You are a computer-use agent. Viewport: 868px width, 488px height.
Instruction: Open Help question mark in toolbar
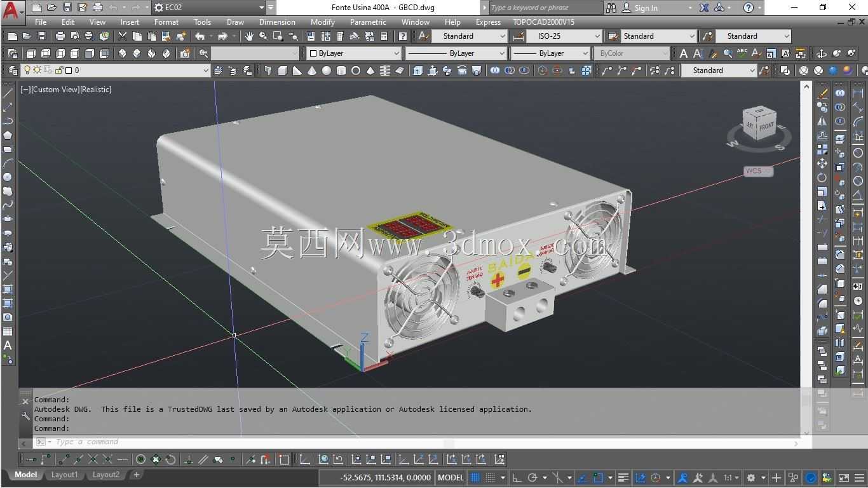click(x=403, y=36)
